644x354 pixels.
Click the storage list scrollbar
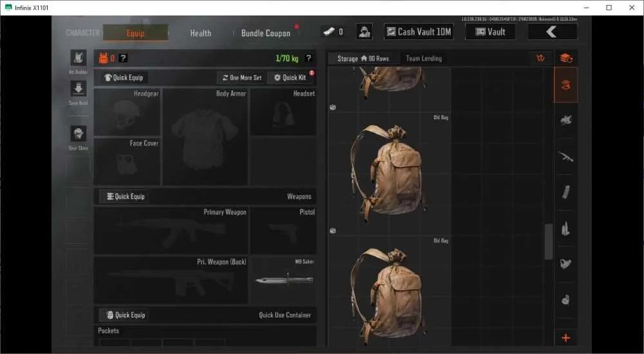548,242
